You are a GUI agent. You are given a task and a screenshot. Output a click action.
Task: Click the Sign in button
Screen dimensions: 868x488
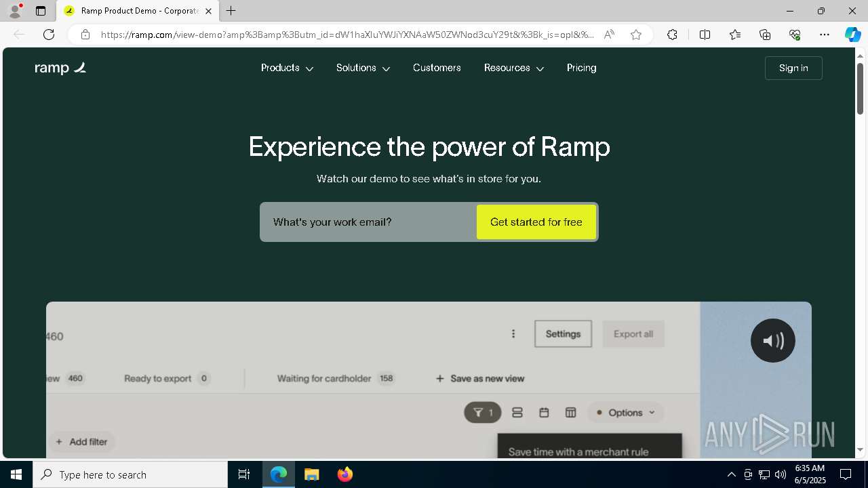pos(793,68)
